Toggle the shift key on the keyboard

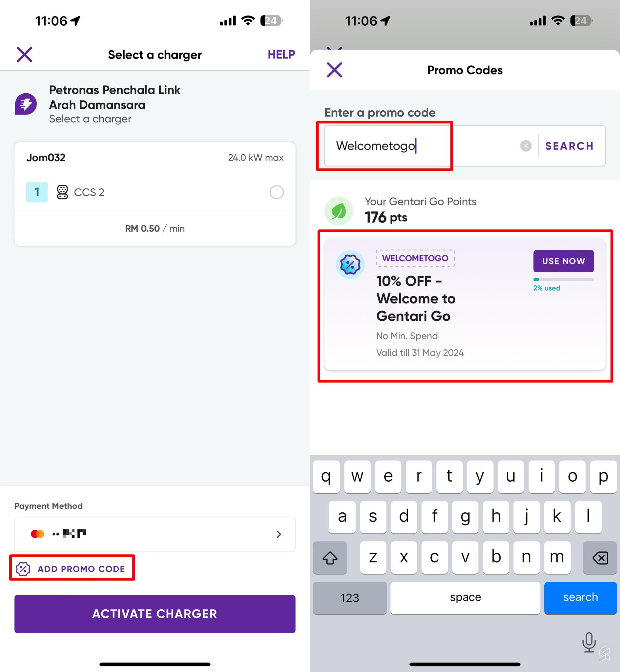(330, 557)
